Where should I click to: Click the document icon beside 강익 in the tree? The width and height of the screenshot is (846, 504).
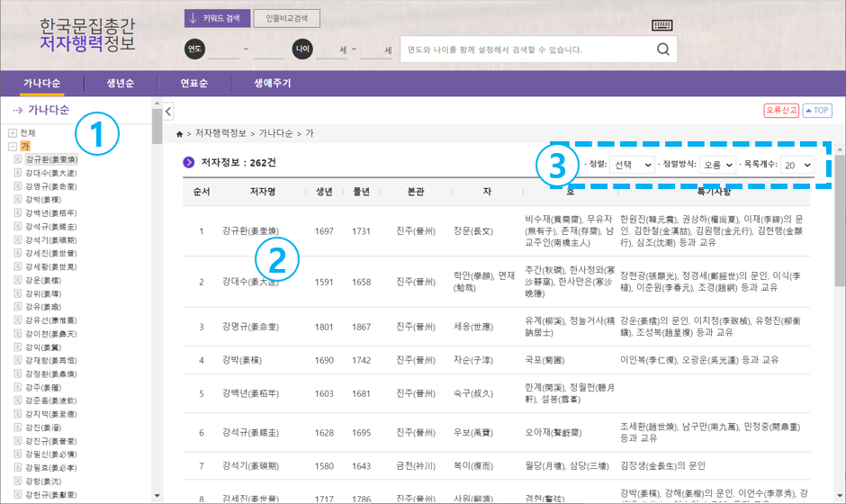(x=18, y=347)
